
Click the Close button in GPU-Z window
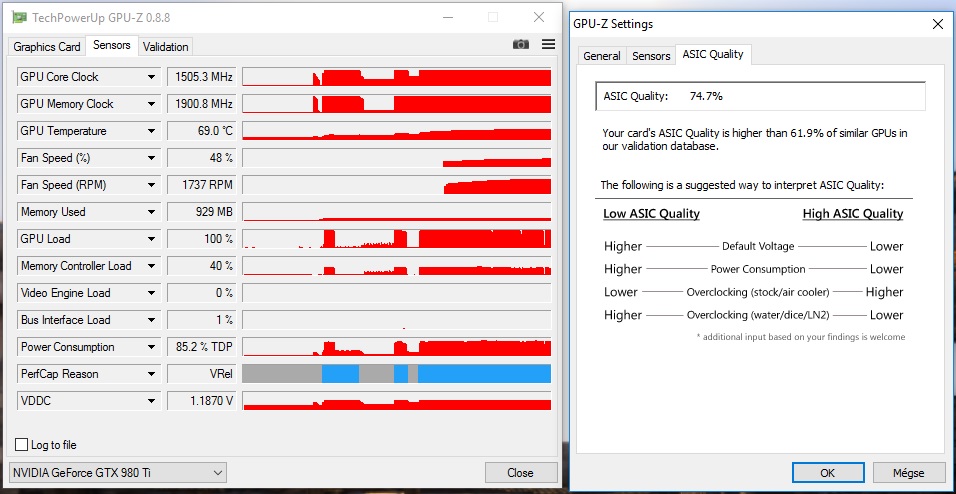point(520,473)
